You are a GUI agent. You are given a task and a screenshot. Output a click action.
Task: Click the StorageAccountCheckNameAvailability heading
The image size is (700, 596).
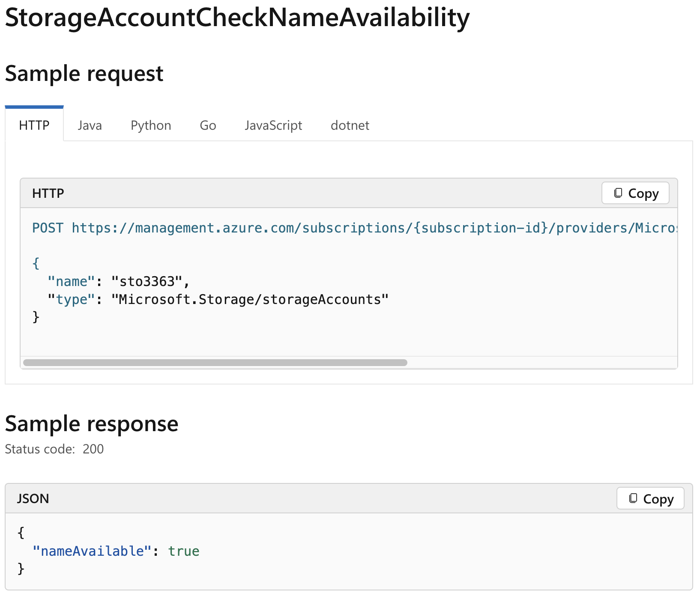tap(237, 18)
